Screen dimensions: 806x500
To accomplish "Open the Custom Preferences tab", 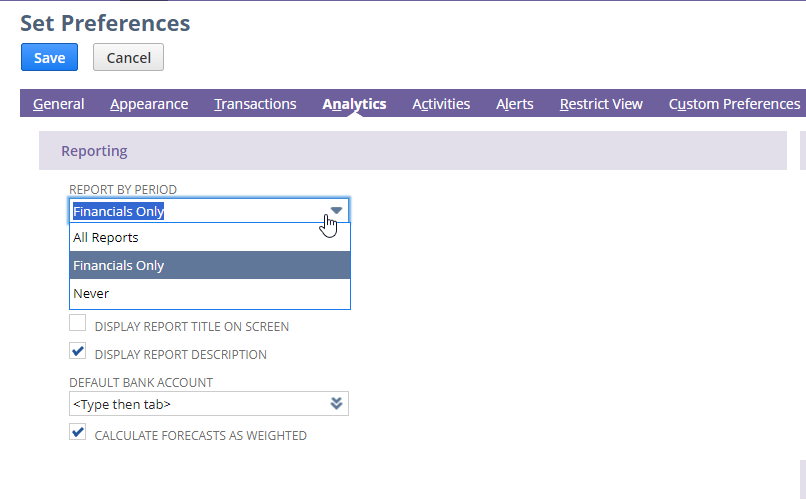I will 734,104.
